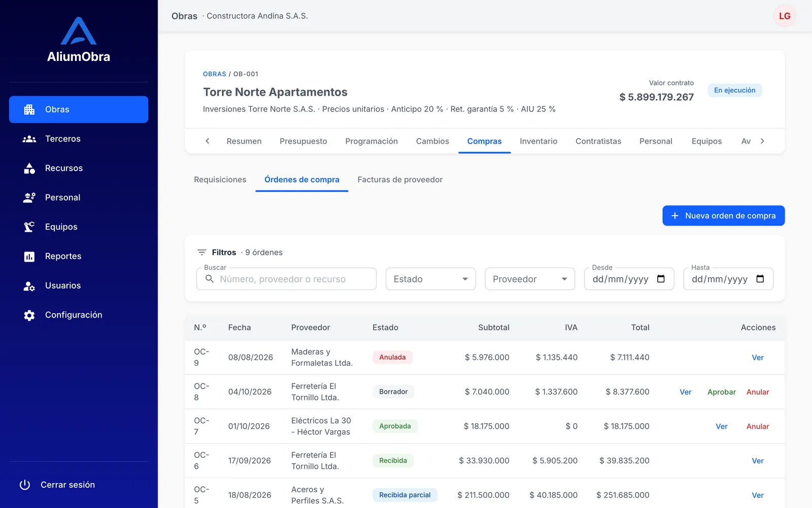
Task: Open Obras via its building icon
Action: coord(29,109)
